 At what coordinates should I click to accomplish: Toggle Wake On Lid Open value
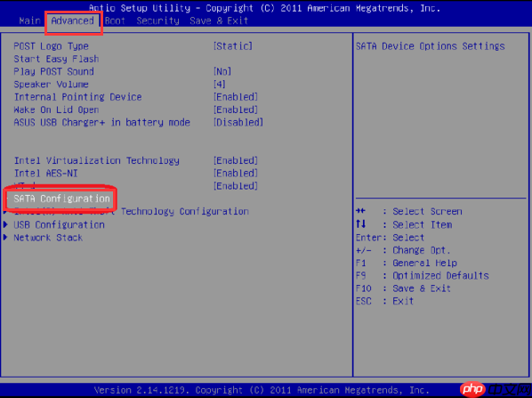coord(236,110)
